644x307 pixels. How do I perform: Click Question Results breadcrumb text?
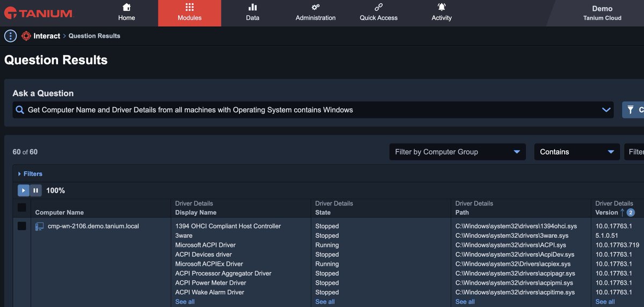(x=94, y=36)
